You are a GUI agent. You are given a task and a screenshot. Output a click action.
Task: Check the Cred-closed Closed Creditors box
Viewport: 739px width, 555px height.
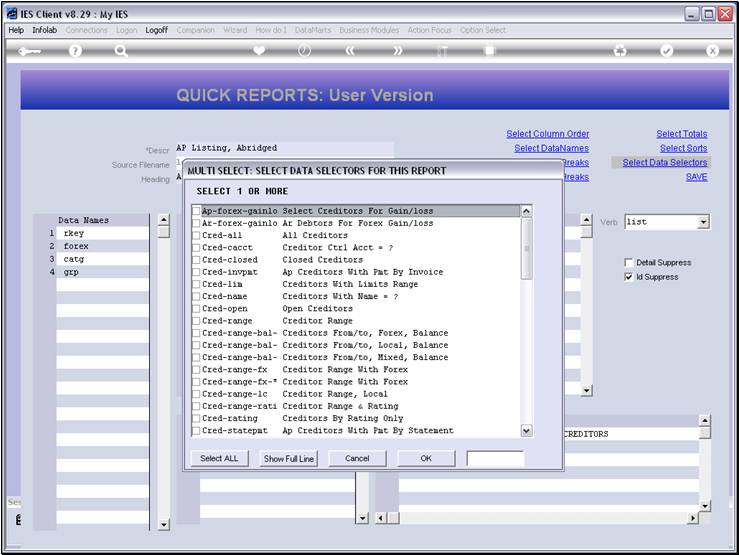pos(196,260)
